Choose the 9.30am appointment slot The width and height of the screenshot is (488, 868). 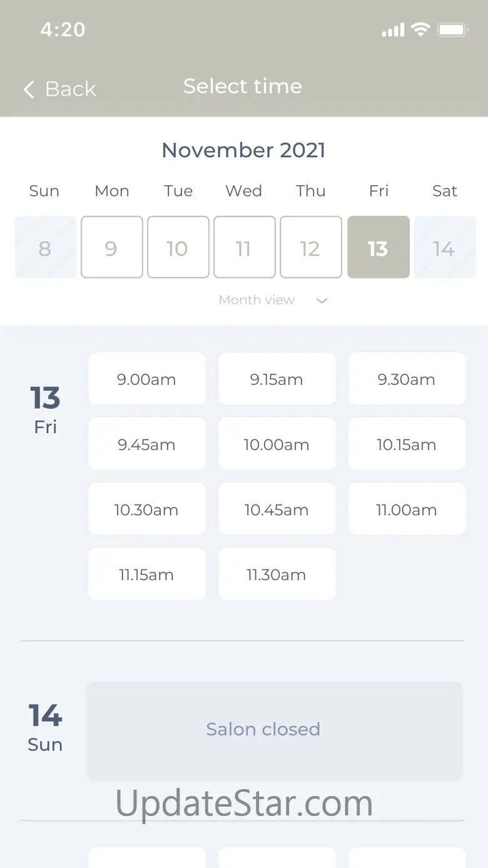(407, 379)
